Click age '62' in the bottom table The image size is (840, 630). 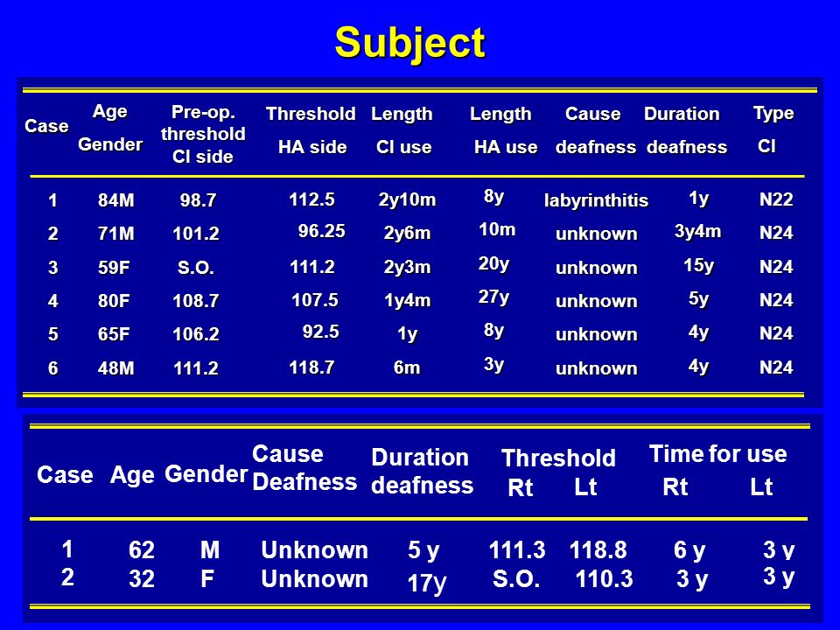142,550
